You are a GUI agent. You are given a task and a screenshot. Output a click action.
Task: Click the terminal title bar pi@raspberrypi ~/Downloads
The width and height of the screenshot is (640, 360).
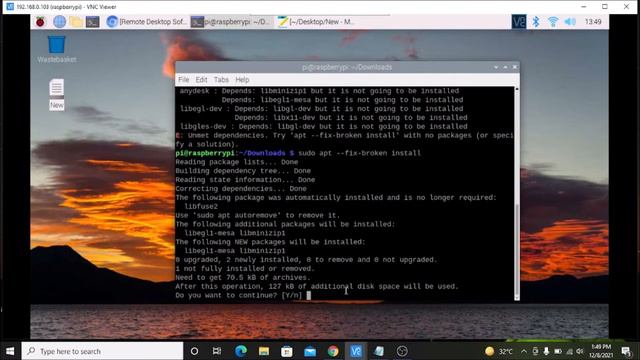[x=347, y=67]
